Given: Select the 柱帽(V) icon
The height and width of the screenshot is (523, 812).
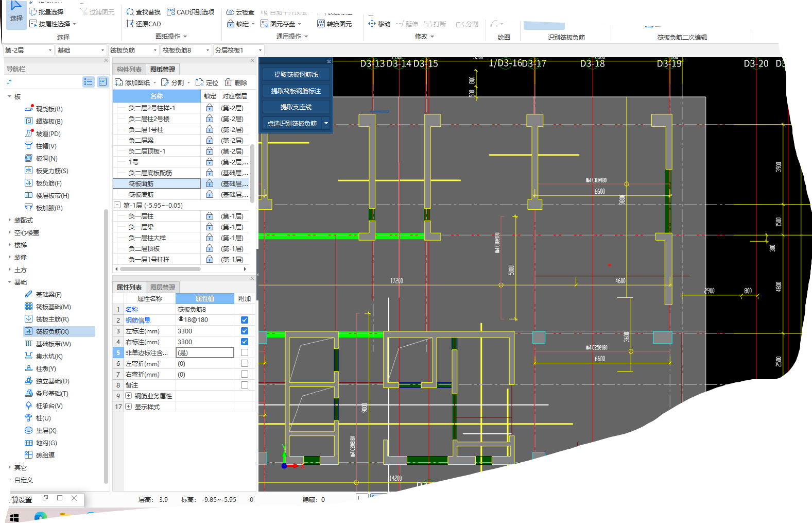Looking at the screenshot, I should 28,146.
